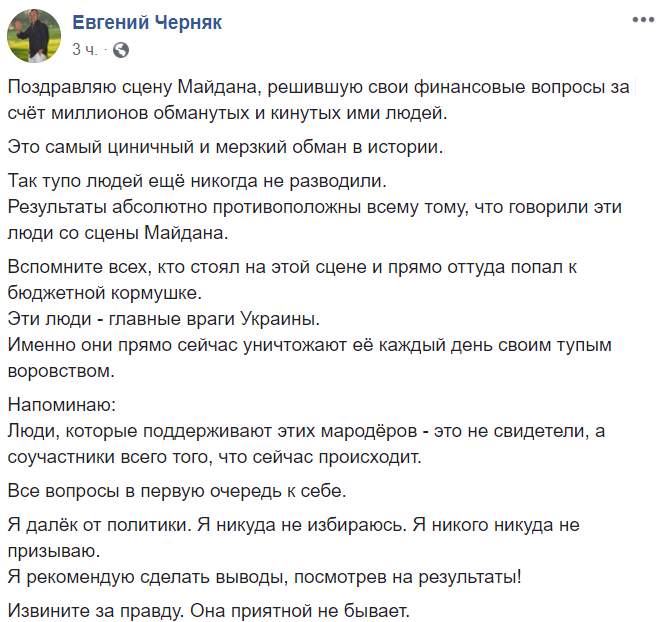Screen dimensions: 658x622
Task: Open the post options three-dots menu
Action: [639, 20]
